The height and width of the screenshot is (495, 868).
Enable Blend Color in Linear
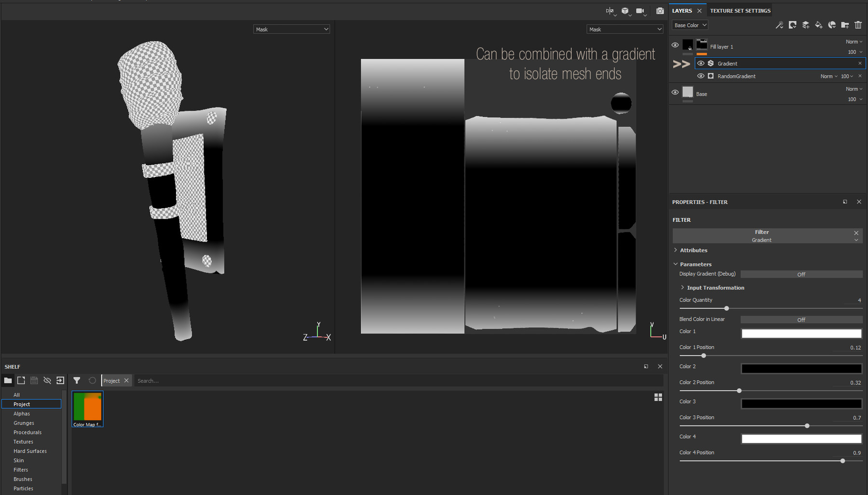click(801, 319)
